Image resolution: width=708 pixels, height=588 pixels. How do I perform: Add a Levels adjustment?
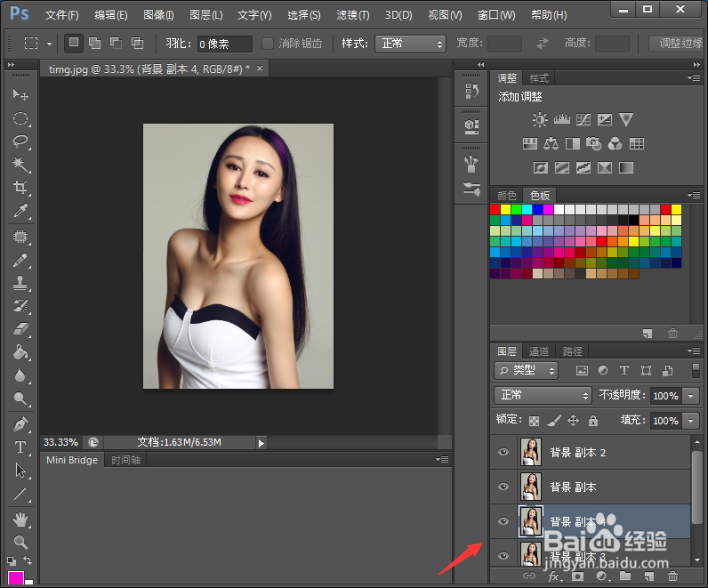pyautogui.click(x=562, y=120)
